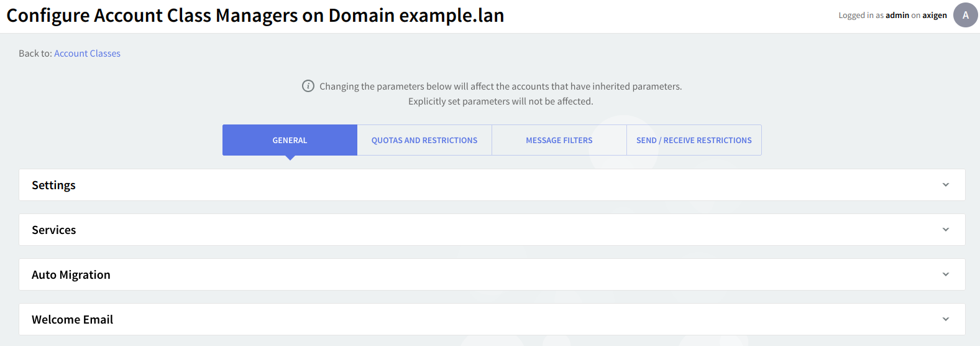The image size is (980, 346).
Task: Expand Auto Migration with its chevron
Action: coord(945,274)
